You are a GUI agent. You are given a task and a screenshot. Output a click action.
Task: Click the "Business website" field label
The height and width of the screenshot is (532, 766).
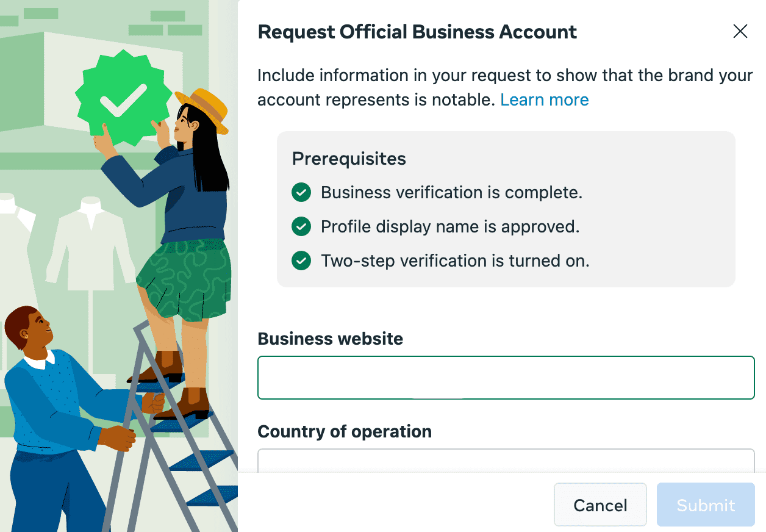click(330, 339)
